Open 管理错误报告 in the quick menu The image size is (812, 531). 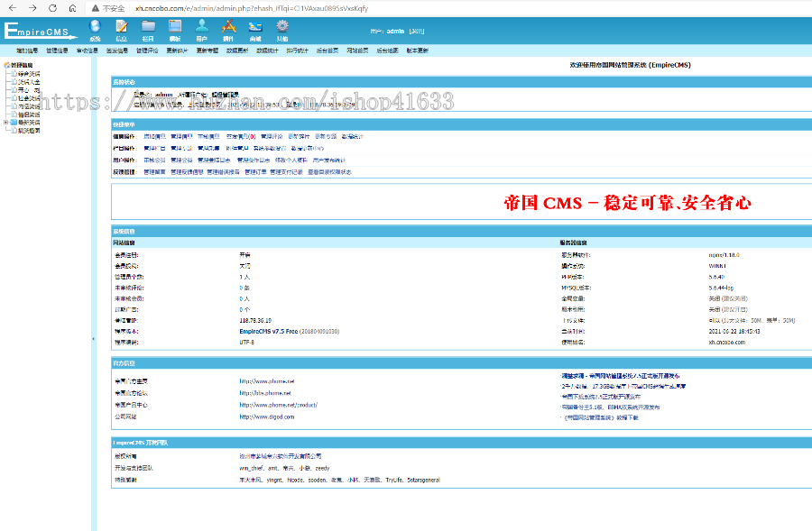(223, 172)
